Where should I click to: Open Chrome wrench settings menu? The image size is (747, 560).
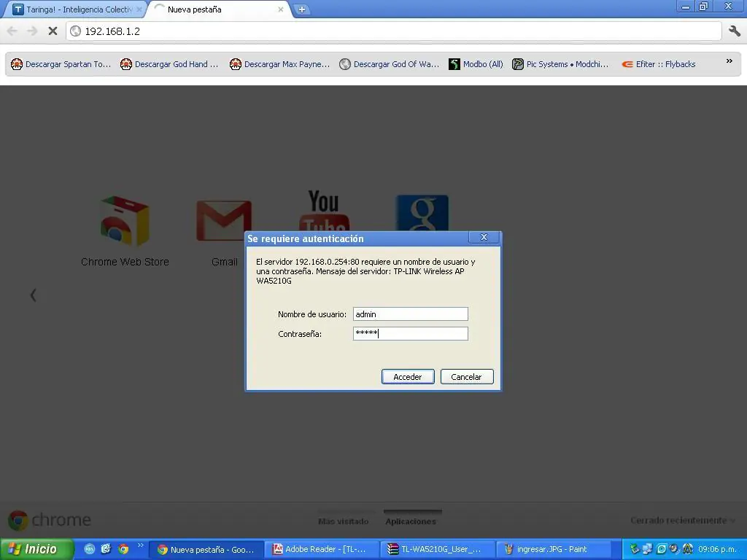[734, 31]
